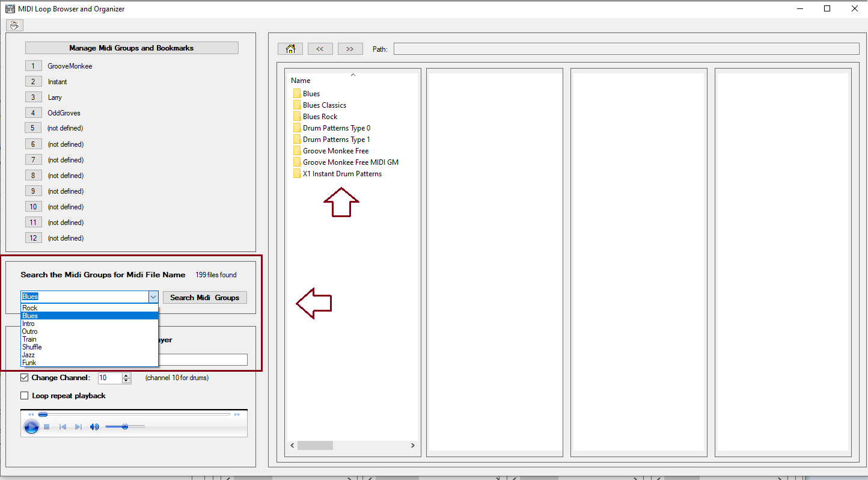Choose Train from the dropdown list
The width and height of the screenshot is (868, 480).
click(x=90, y=339)
